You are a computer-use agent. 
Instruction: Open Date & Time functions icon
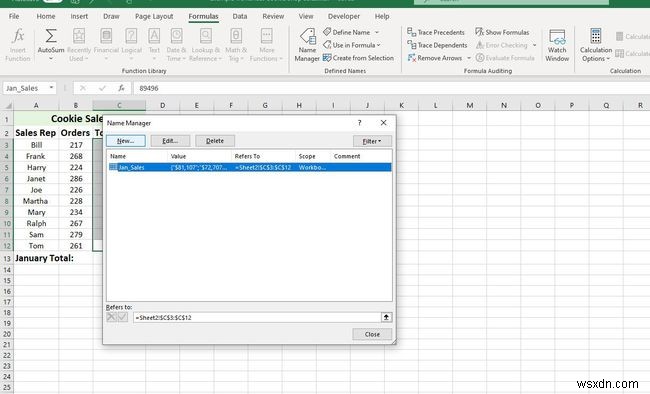click(x=177, y=36)
